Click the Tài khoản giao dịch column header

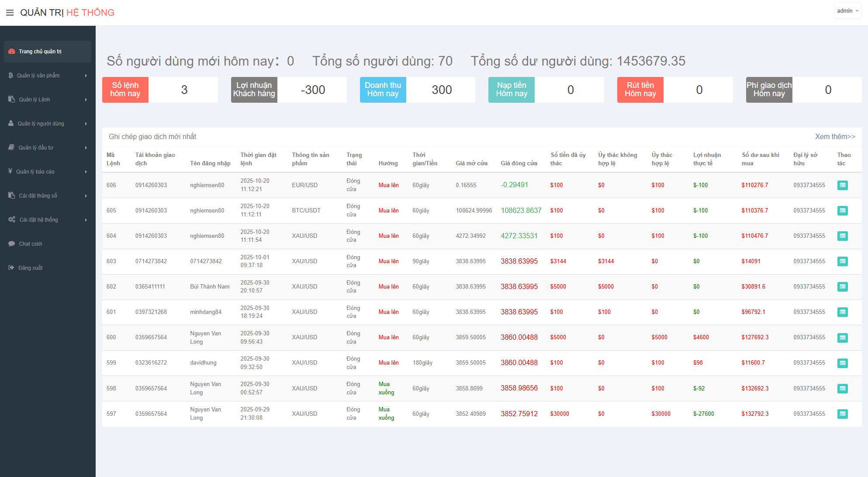[x=155, y=159]
